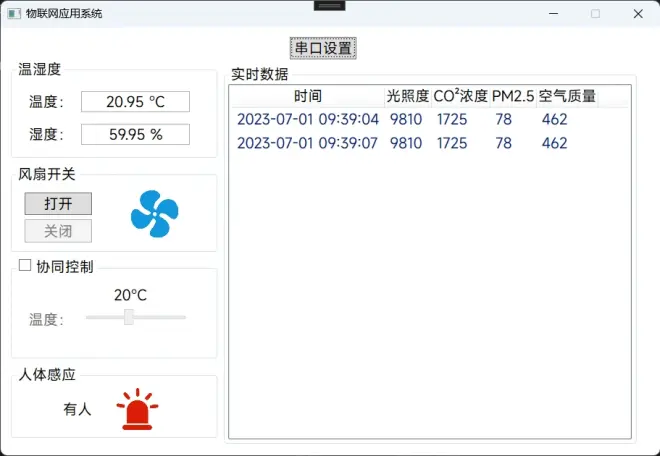Click the CO²浓度 column header
Image resolution: width=660 pixels, height=456 pixels.
tap(461, 96)
